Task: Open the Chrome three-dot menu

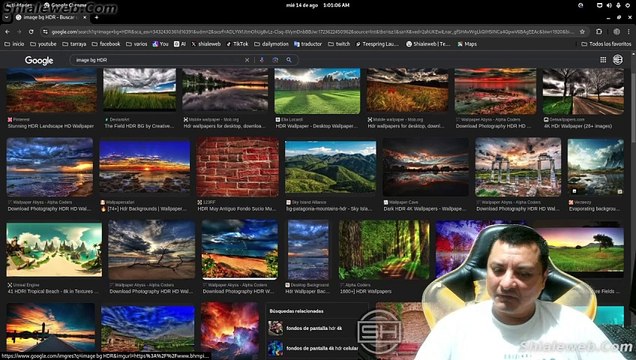Action: [628, 32]
